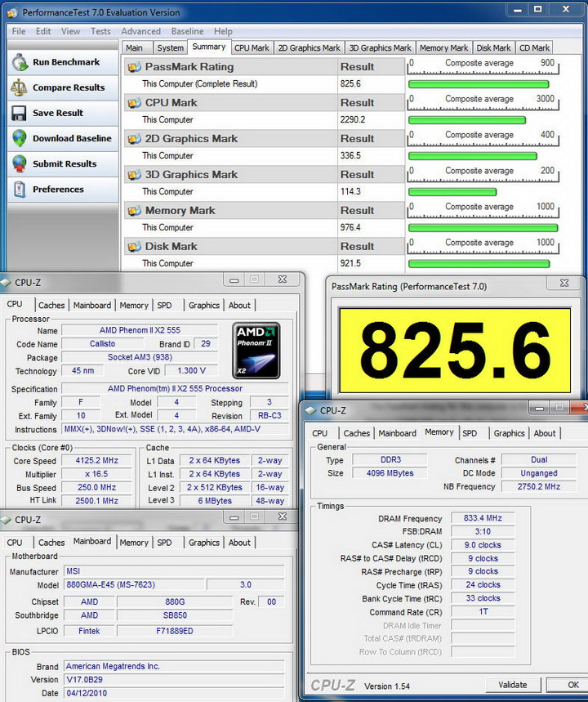The height and width of the screenshot is (702, 588).
Task: Open the 3D Graphics Mark tab
Action: point(380,48)
